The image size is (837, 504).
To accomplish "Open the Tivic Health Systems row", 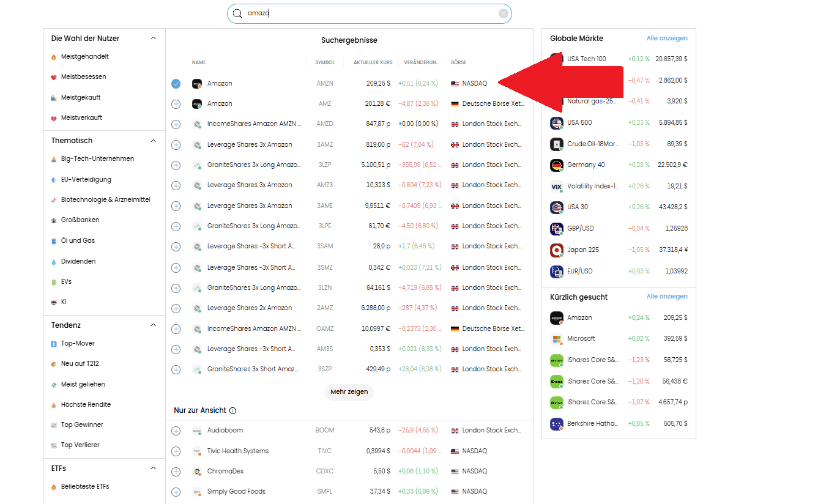I will [x=349, y=451].
